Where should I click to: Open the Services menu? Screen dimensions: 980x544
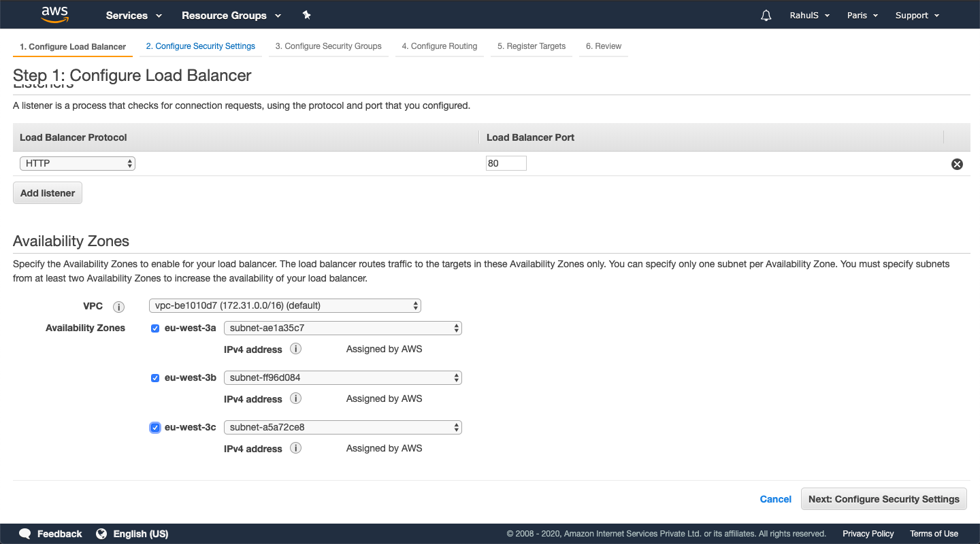(134, 16)
